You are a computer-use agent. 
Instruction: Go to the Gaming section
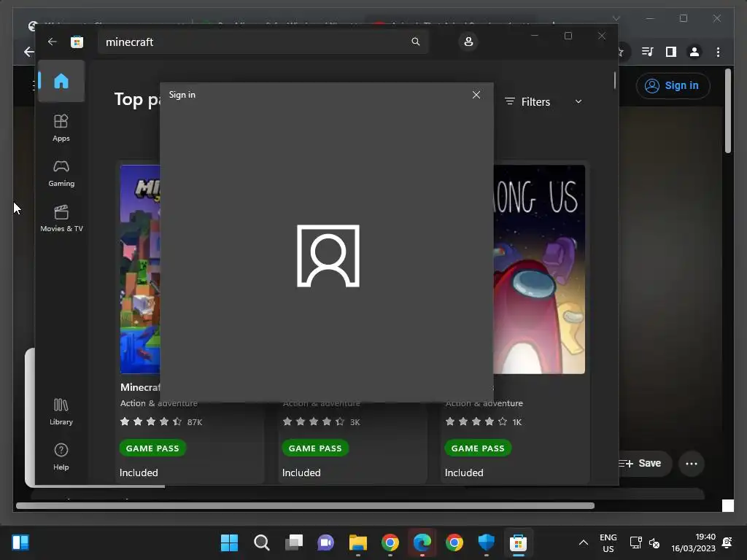[x=61, y=174]
